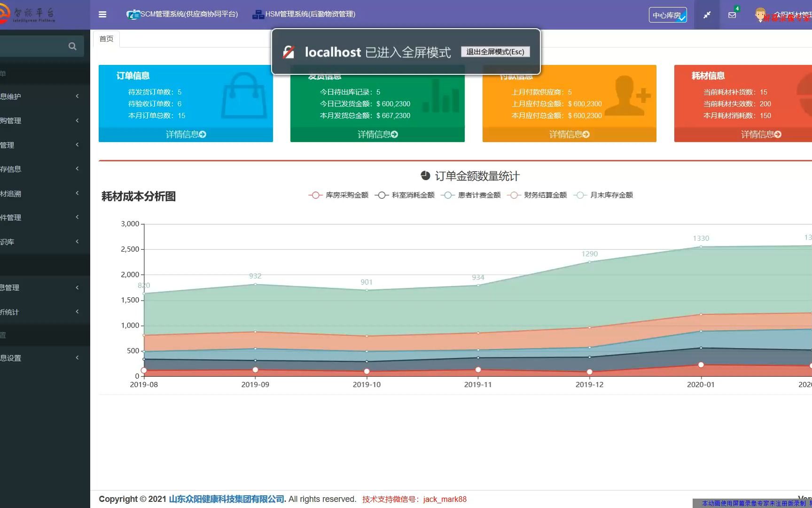Toggle 财务结算金额 legend series
The height and width of the screenshot is (508, 812).
(537, 195)
